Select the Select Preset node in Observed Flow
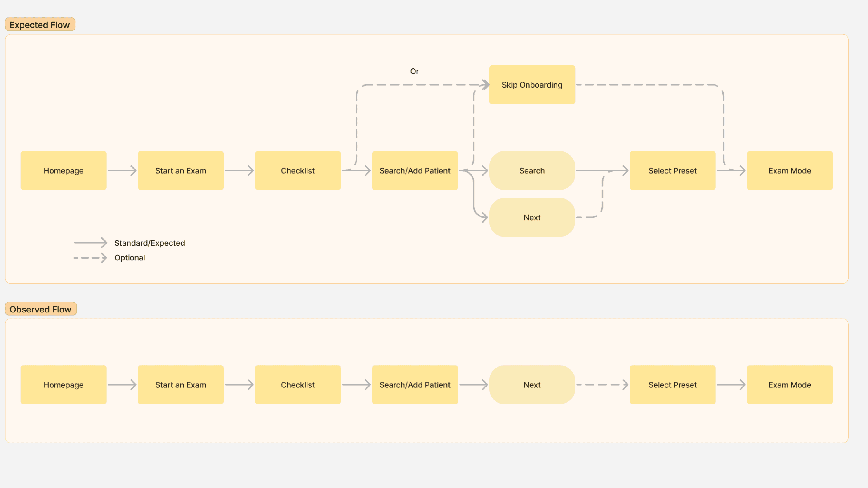 672,385
